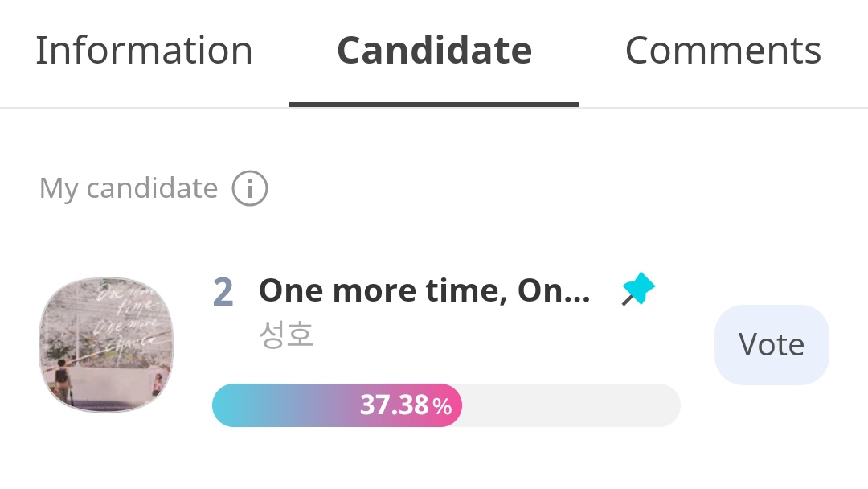Tap the artist name 성호

click(286, 335)
